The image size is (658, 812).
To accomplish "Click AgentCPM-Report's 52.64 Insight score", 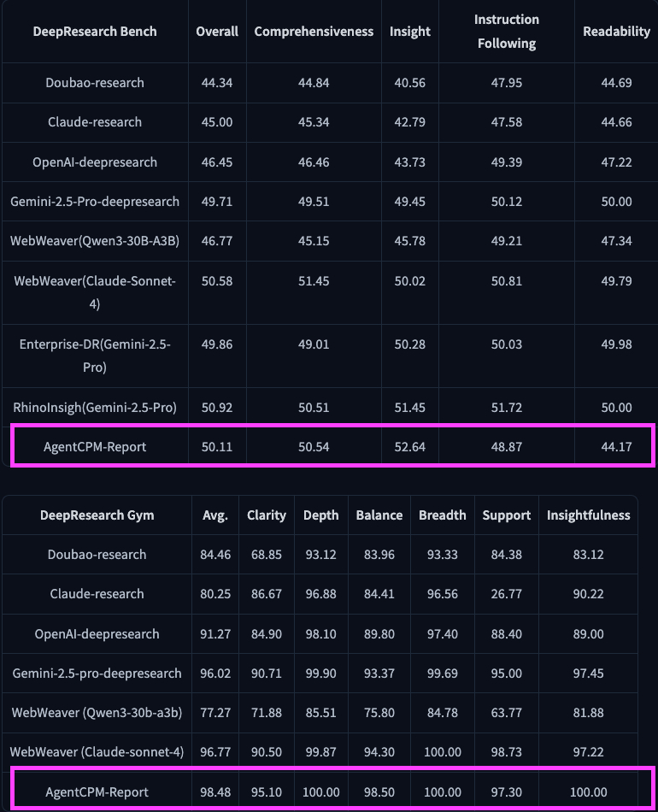I will coord(410,447).
